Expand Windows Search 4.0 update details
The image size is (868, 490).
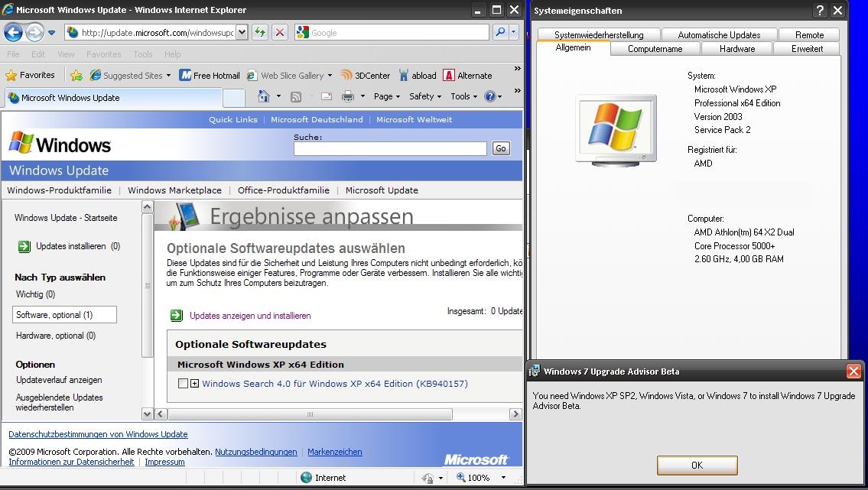195,383
